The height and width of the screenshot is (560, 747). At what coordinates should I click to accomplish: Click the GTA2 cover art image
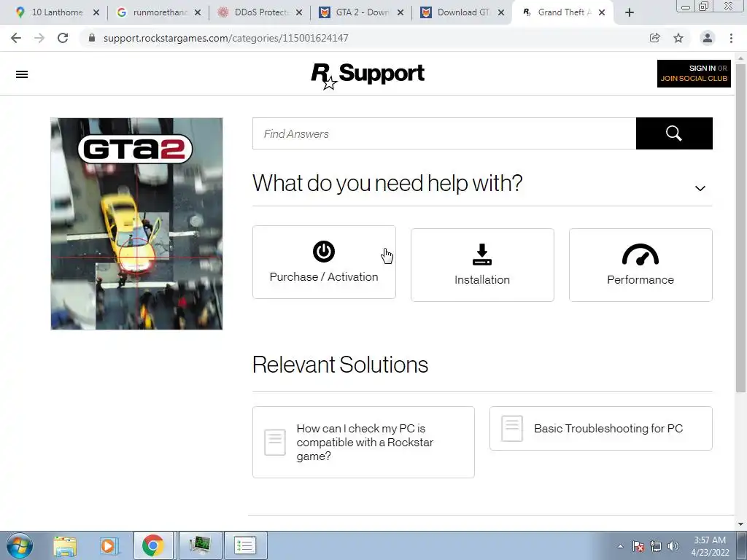coord(136,224)
